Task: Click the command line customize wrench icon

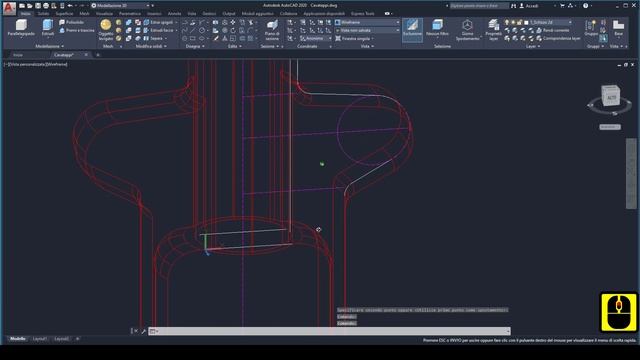Action: 143,331
